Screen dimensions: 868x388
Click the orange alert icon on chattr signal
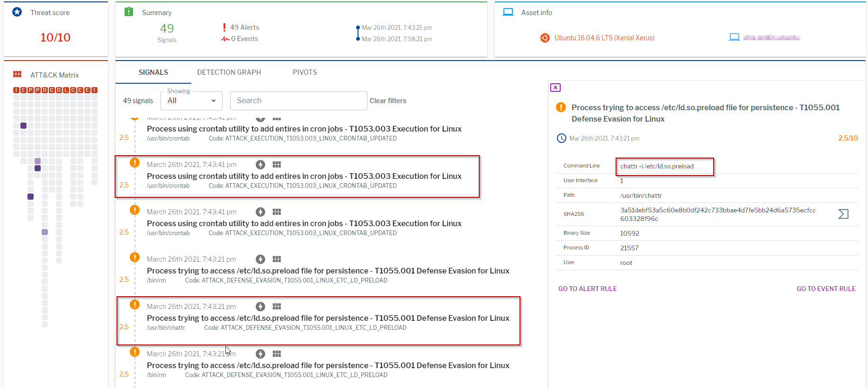click(135, 305)
